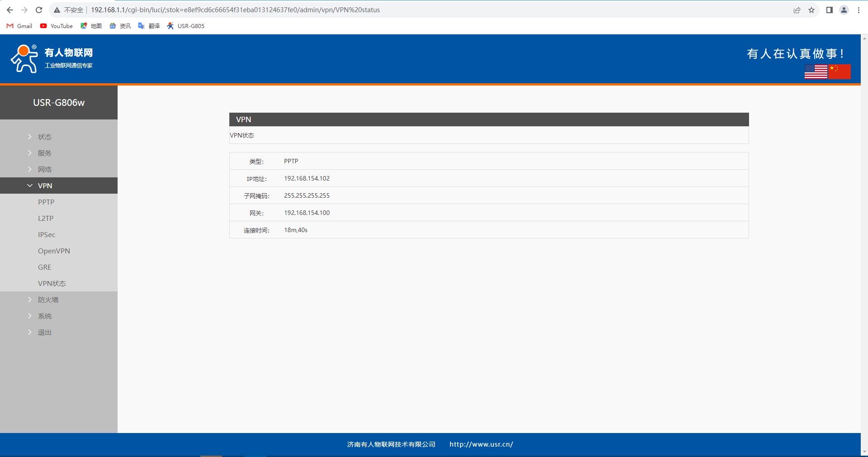The width and height of the screenshot is (868, 457).
Task: Collapse the VPN sidebar section
Action: point(45,186)
